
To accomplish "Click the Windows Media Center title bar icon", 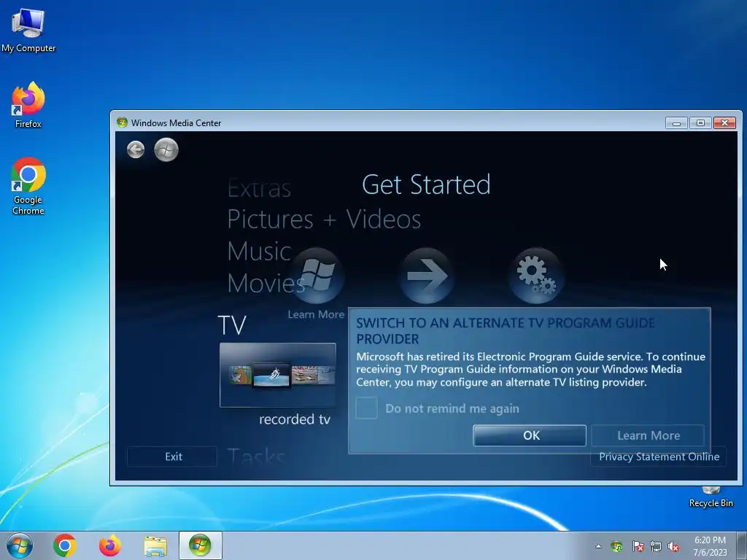I will tap(122, 122).
